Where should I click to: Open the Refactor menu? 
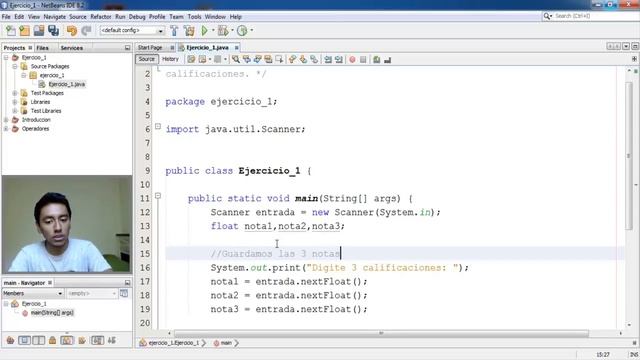101,17
